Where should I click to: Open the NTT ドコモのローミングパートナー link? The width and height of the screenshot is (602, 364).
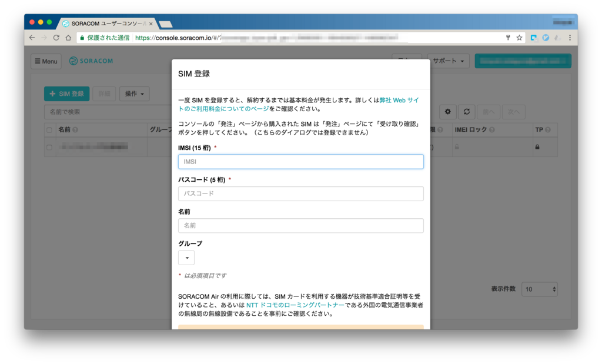[295, 305]
